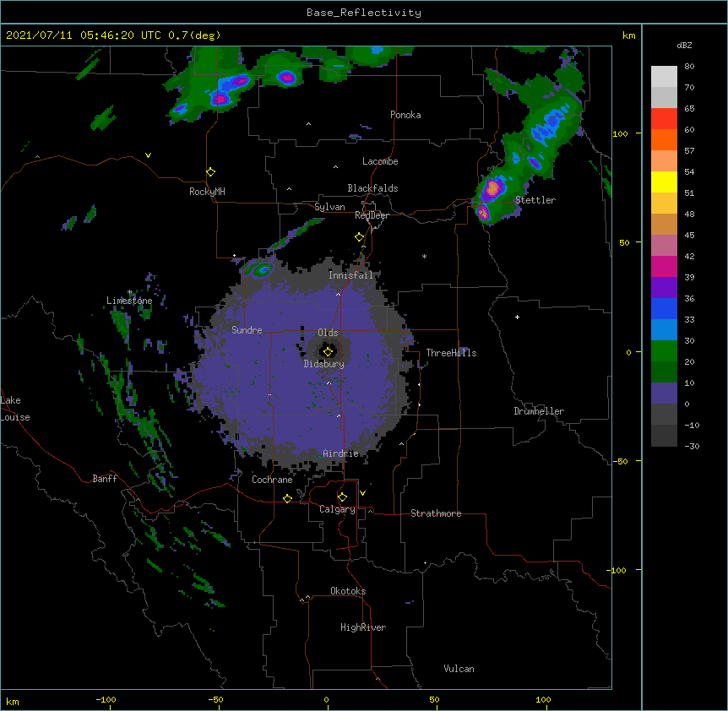
Task: Pick the royal blue swatch in dBZ legend
Action: [x=664, y=308]
